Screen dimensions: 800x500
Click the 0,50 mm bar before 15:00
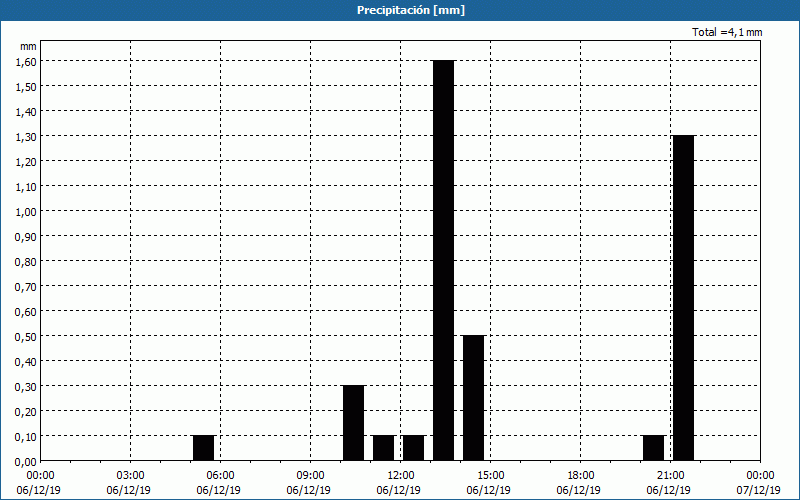point(473,398)
